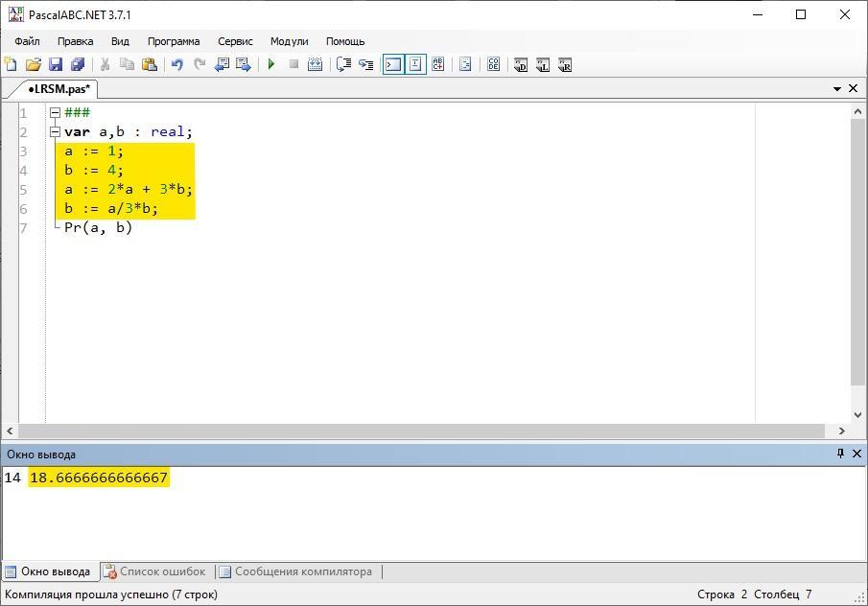Click the New file icon
The width and height of the screenshot is (868, 606).
pos(11,64)
